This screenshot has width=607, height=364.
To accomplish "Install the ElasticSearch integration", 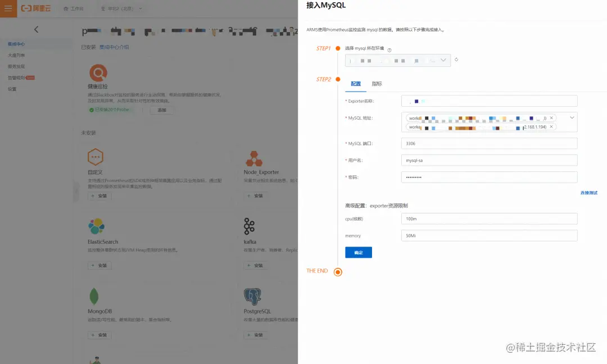I will [x=99, y=266].
